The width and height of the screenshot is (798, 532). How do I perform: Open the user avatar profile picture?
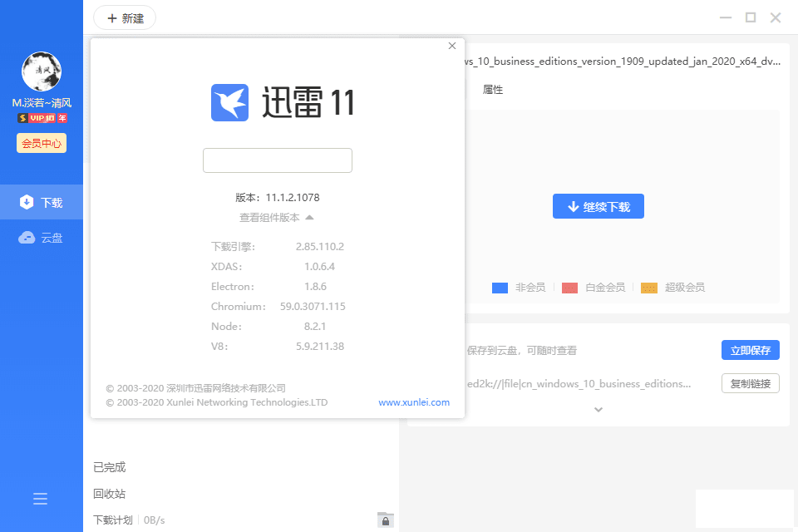tap(42, 71)
